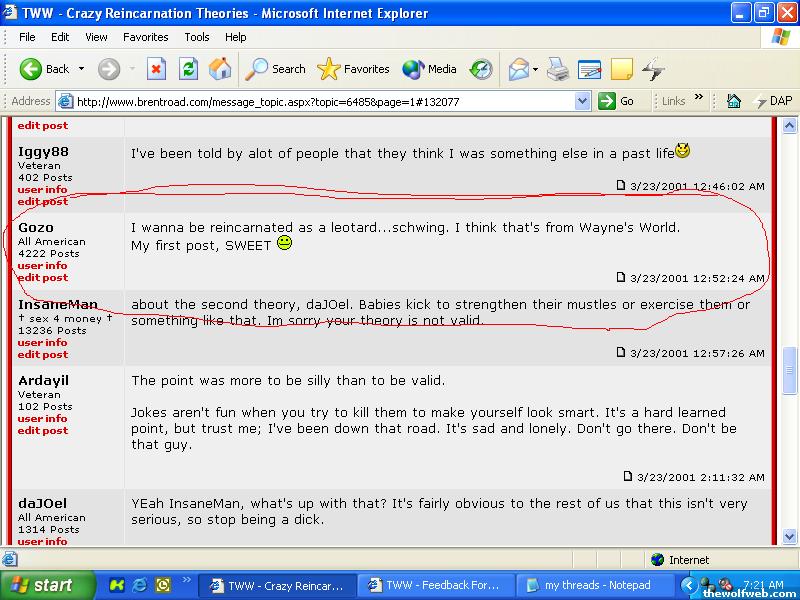Click the address bar URL field

click(x=320, y=101)
